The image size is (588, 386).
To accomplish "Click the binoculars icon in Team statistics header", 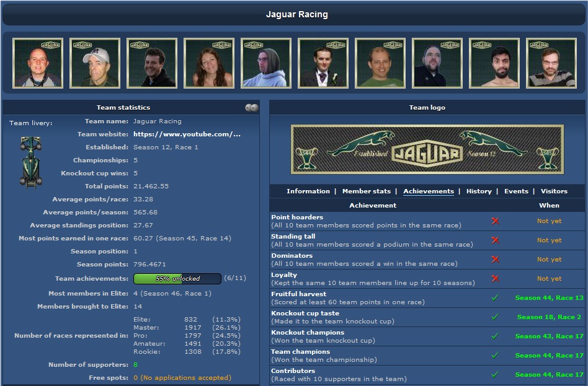I will (x=252, y=108).
